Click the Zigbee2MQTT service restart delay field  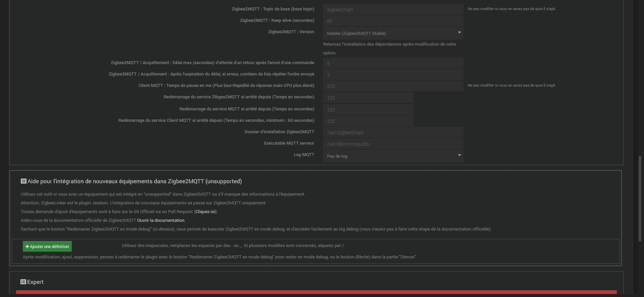coord(368,98)
